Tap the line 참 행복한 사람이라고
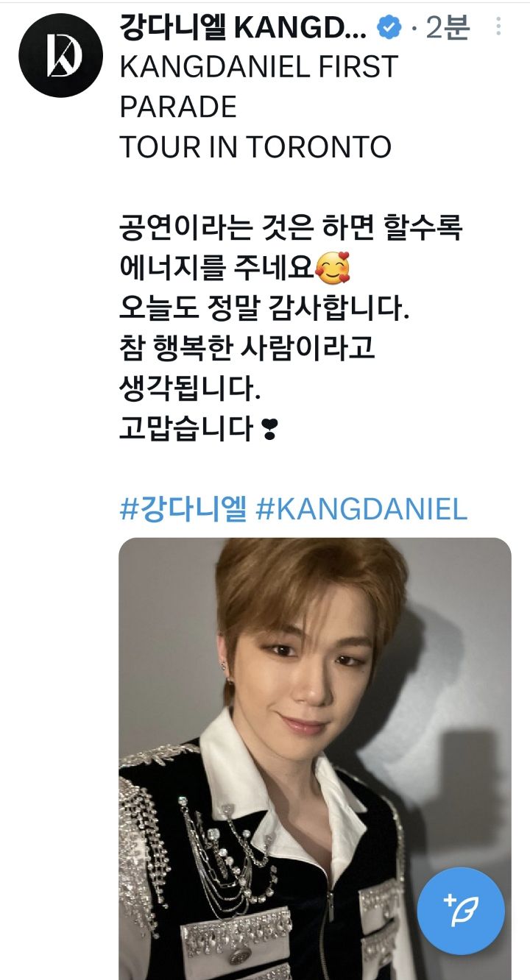The image size is (530, 980). 247,349
